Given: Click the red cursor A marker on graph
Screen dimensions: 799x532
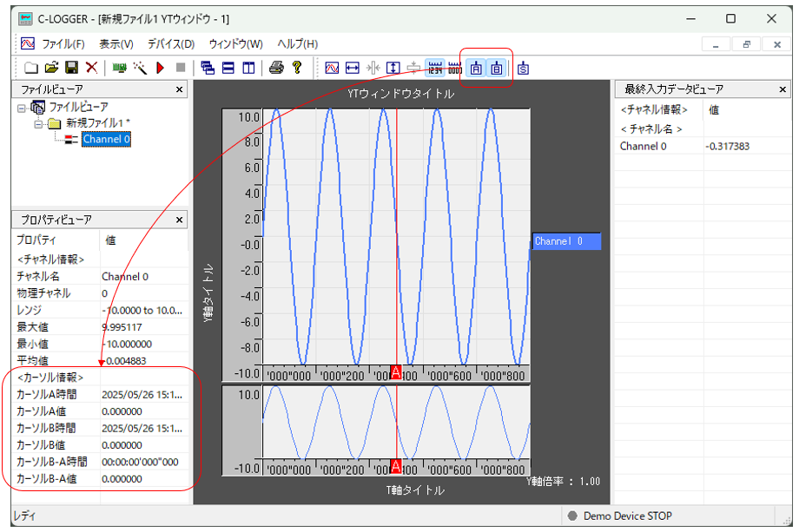Looking at the screenshot, I should coord(396,372).
